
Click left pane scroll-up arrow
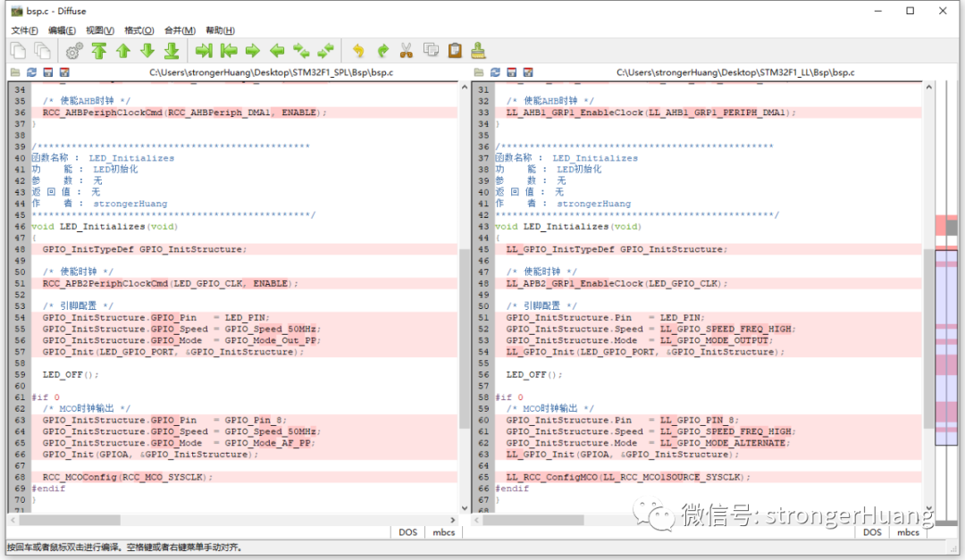coord(465,88)
